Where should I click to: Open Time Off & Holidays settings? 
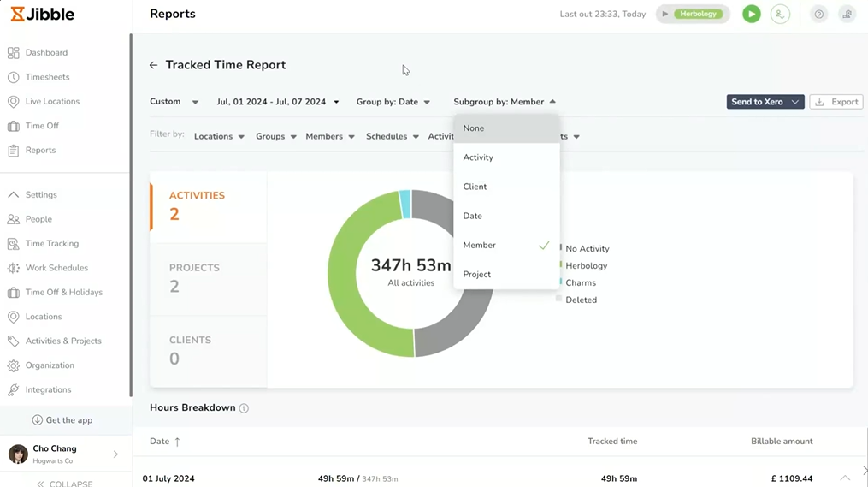click(63, 292)
